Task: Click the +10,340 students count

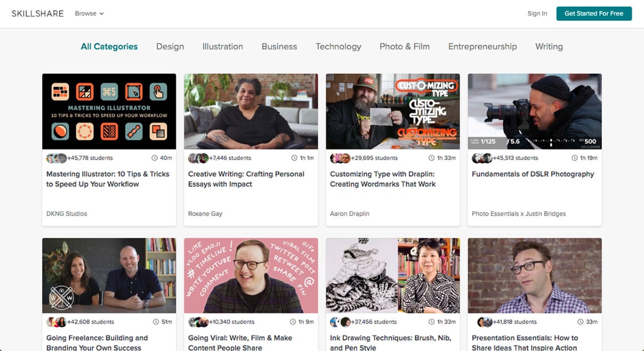Action: (232, 322)
